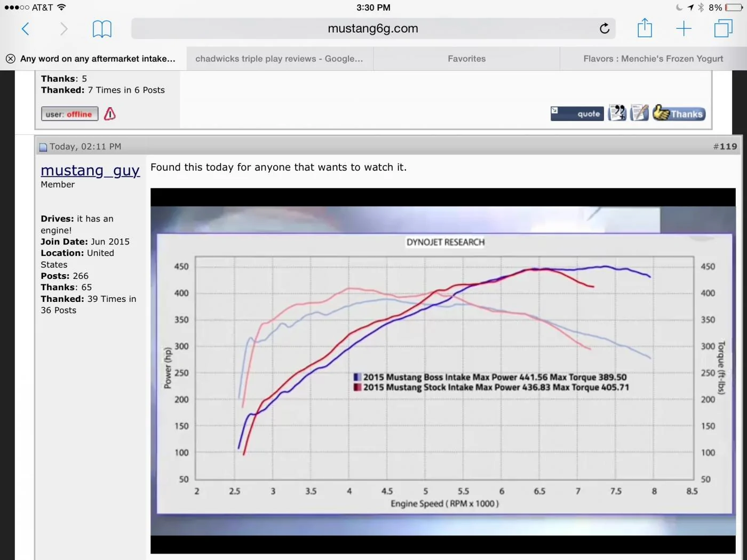747x560 pixels.
Task: Open the dyno chart video thumbnail
Action: tap(443, 371)
